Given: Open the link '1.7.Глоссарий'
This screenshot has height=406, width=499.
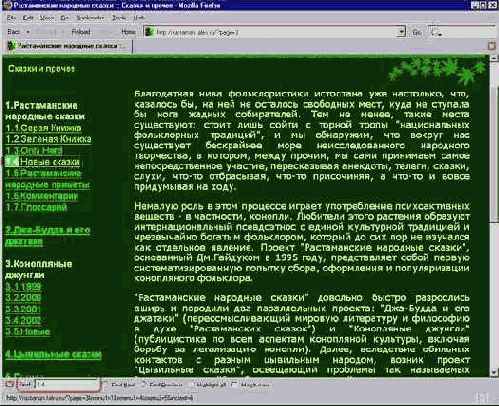Looking at the screenshot, I should (36, 207).
